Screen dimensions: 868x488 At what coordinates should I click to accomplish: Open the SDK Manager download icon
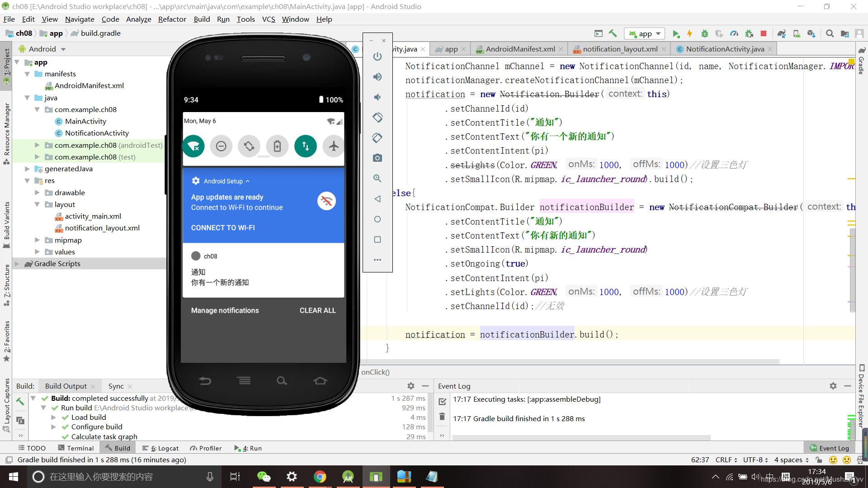click(x=812, y=33)
